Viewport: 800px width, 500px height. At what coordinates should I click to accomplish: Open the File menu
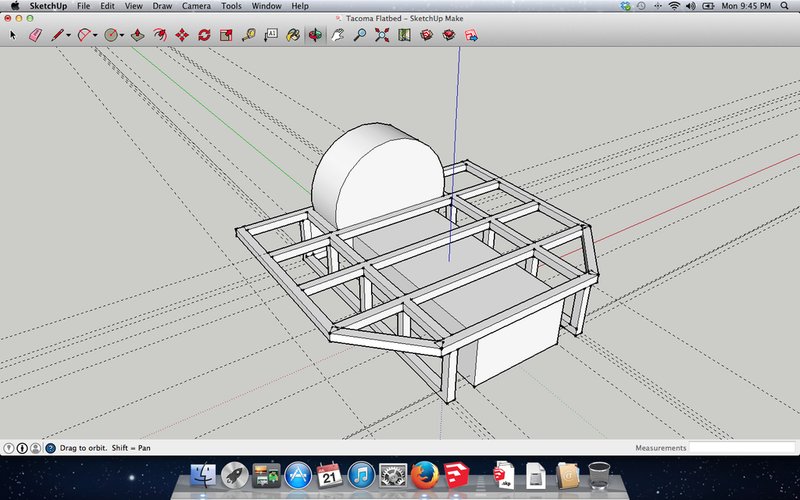pyautogui.click(x=83, y=6)
